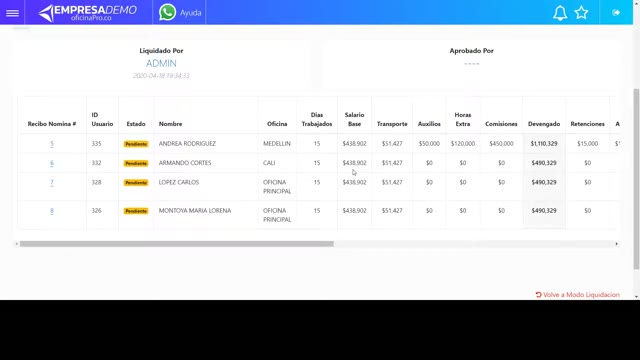This screenshot has height=360, width=640.
Task: Open payroll receipt number 5
Action: [x=52, y=144]
